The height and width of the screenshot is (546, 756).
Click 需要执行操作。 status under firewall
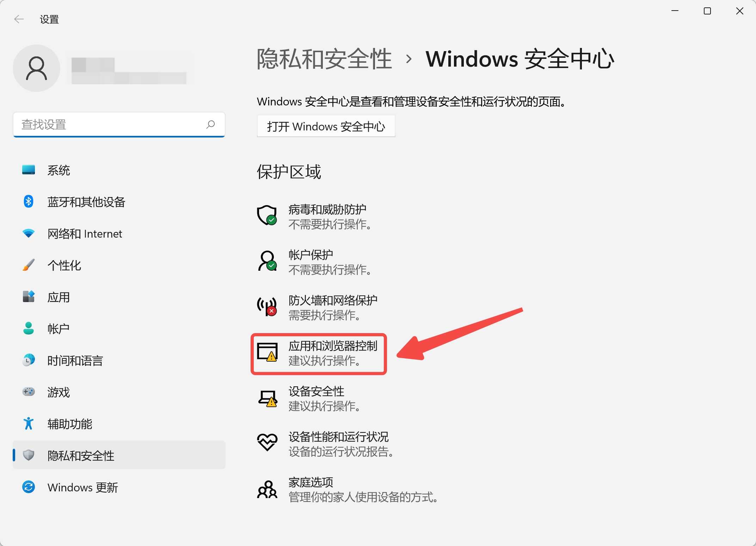pos(325,315)
